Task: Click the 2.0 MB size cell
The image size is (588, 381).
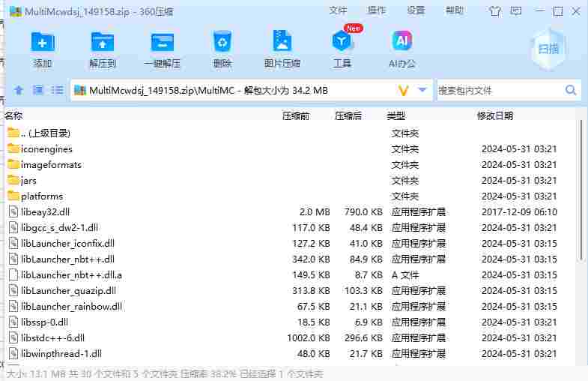Action: [x=315, y=211]
